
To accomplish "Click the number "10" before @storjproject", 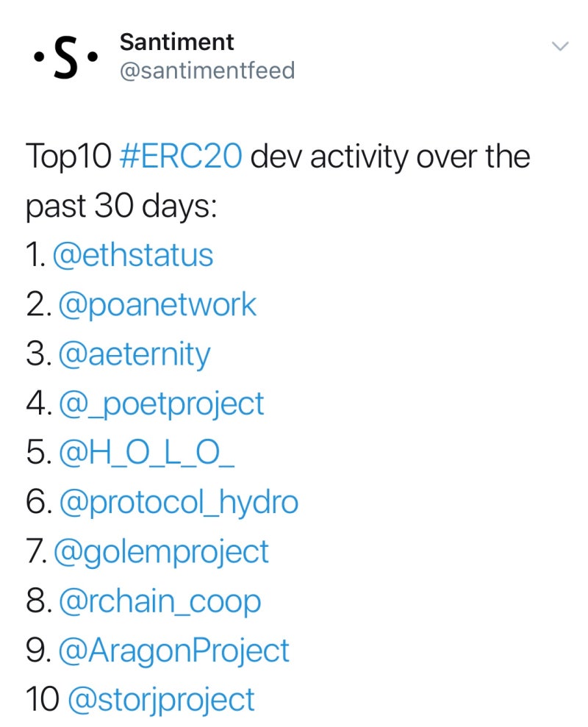I will pos(42,700).
